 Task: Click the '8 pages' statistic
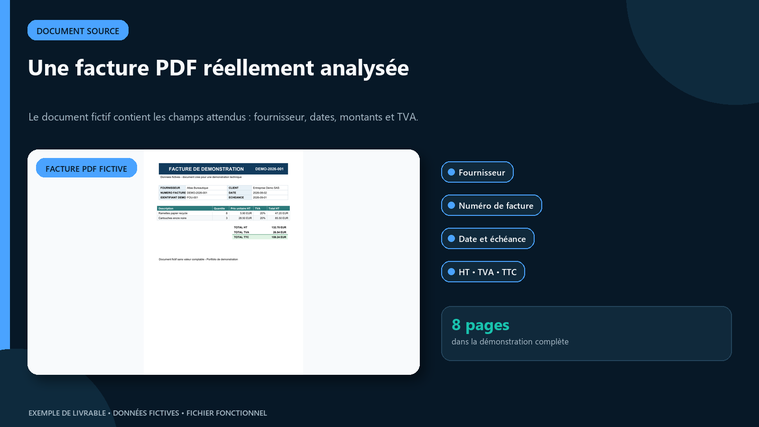point(480,325)
